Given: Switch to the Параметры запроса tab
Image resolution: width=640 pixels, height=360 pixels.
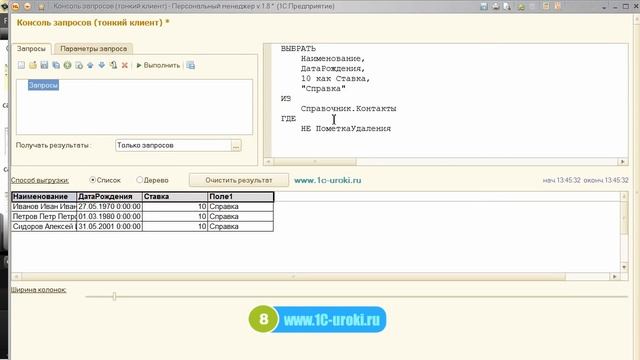Looking at the screenshot, I should (x=93, y=49).
